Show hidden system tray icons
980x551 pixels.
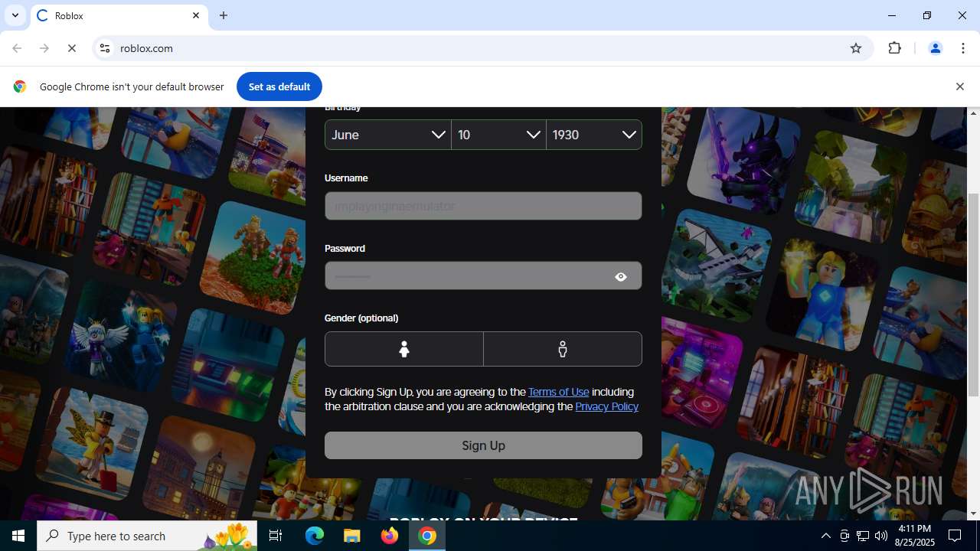tap(825, 536)
